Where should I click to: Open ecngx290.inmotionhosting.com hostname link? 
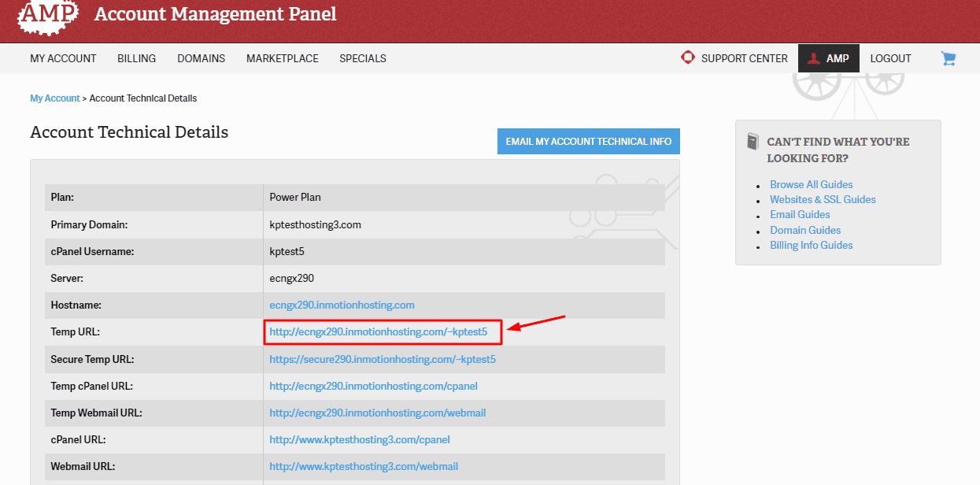(x=342, y=305)
